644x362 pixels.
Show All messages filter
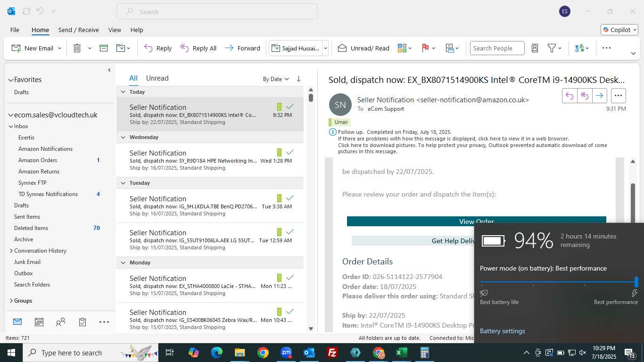point(133,78)
